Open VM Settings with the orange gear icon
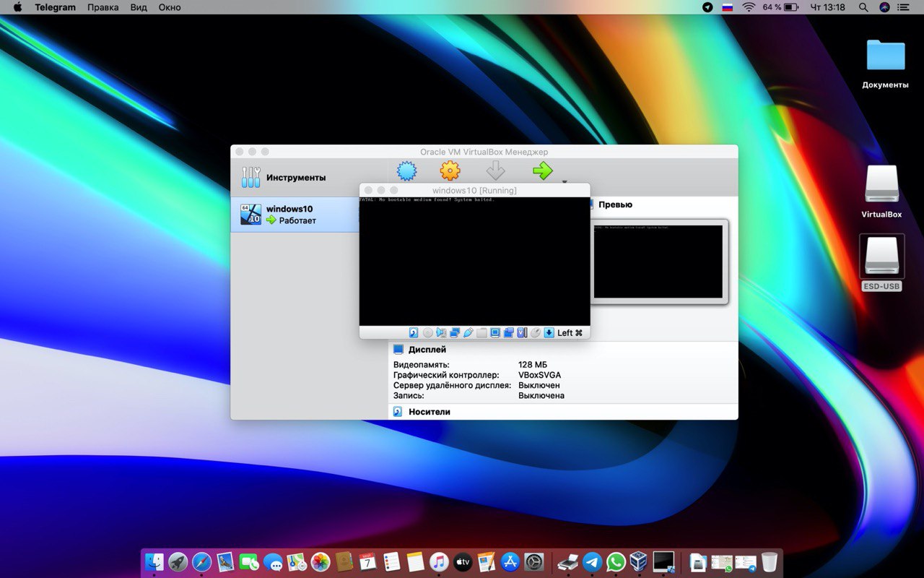The width and height of the screenshot is (924, 578). (x=450, y=171)
